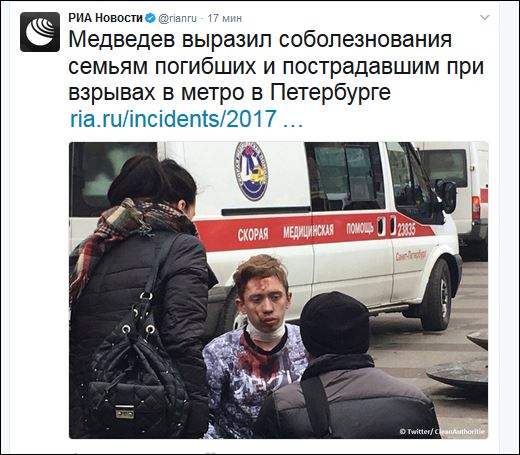Click the @rianru handle
This screenshot has height=455, width=520.
(x=177, y=18)
